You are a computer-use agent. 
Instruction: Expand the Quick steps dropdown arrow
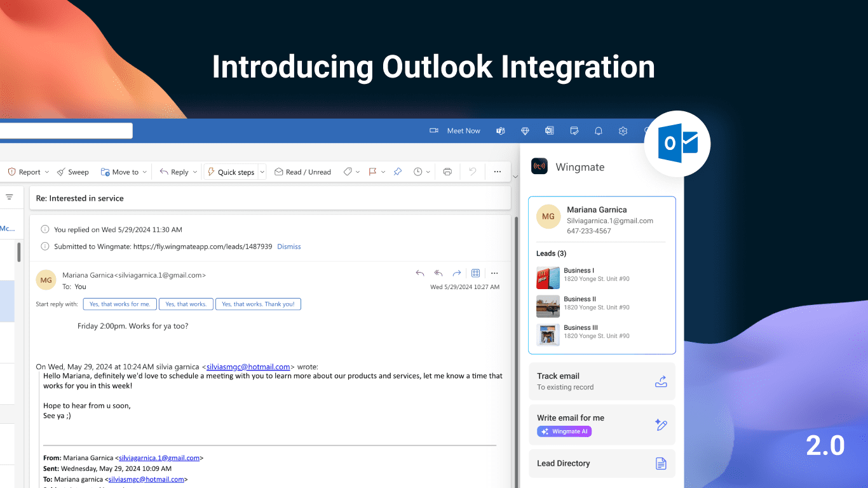point(261,172)
